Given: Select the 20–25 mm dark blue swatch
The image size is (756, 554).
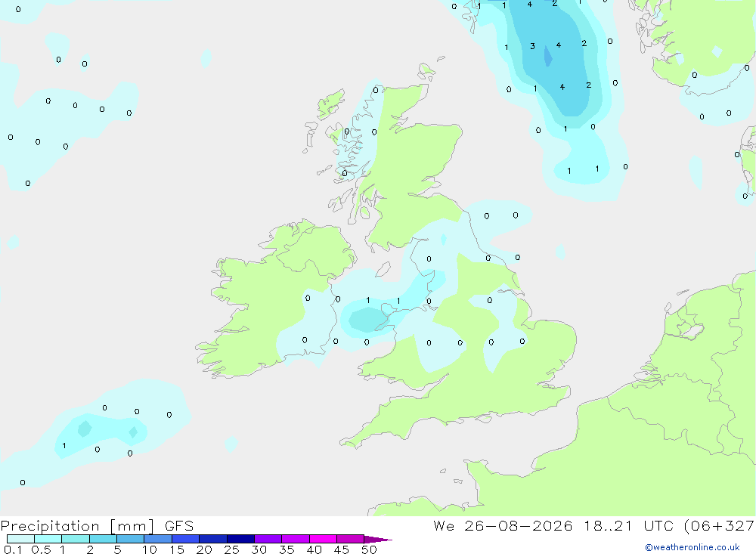Looking at the screenshot, I should pyautogui.click(x=213, y=539).
